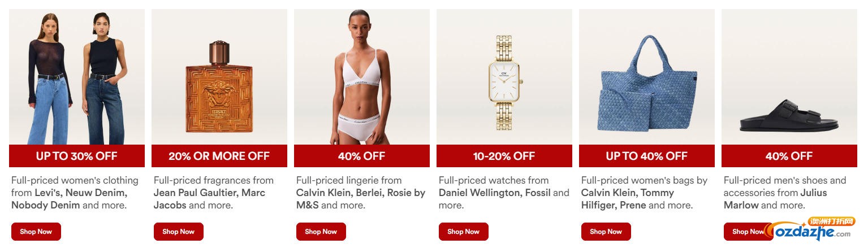Open the black sandal product image

[789, 77]
